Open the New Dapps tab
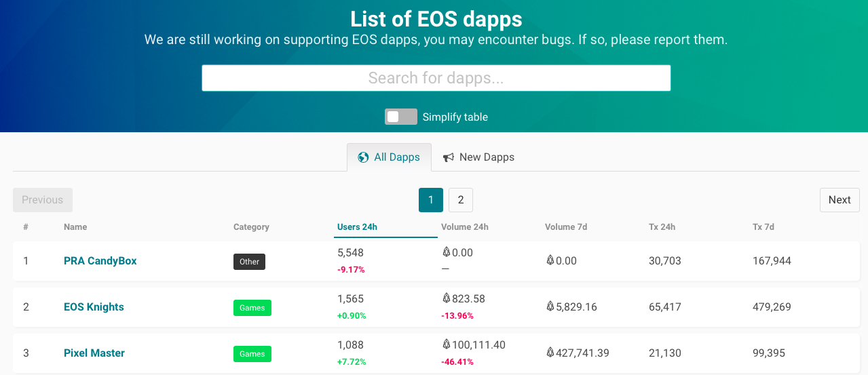The height and width of the screenshot is (375, 868). click(x=478, y=157)
